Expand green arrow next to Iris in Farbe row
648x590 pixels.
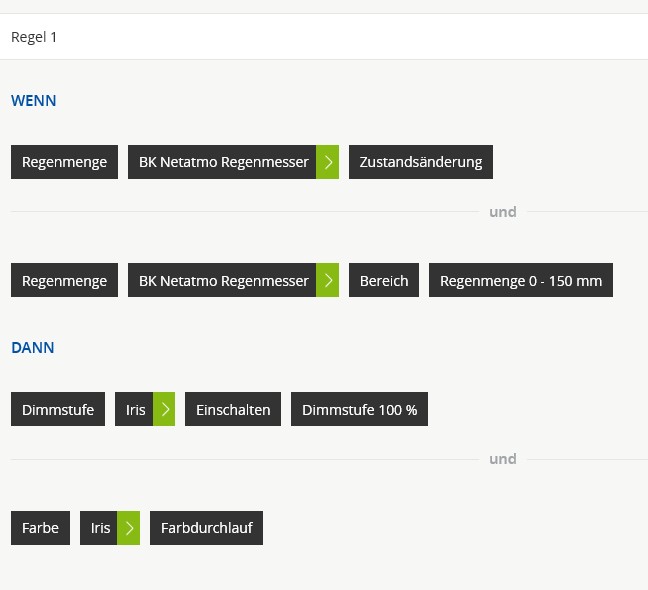point(129,528)
